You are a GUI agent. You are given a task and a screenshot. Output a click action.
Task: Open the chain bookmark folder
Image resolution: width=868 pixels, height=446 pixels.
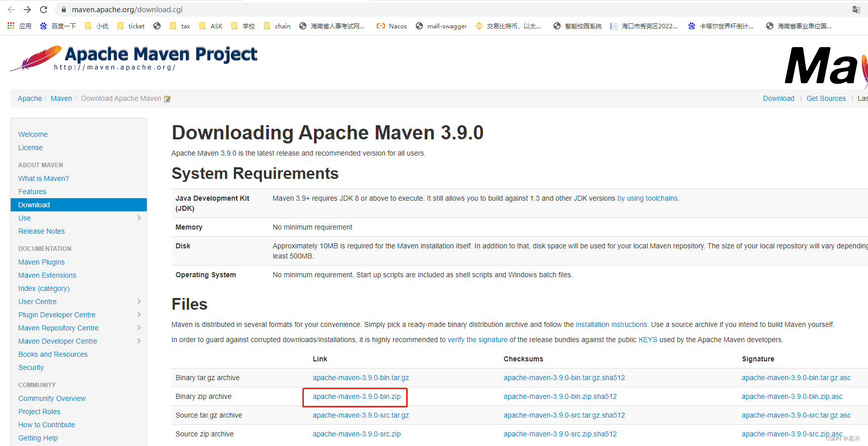click(x=277, y=26)
